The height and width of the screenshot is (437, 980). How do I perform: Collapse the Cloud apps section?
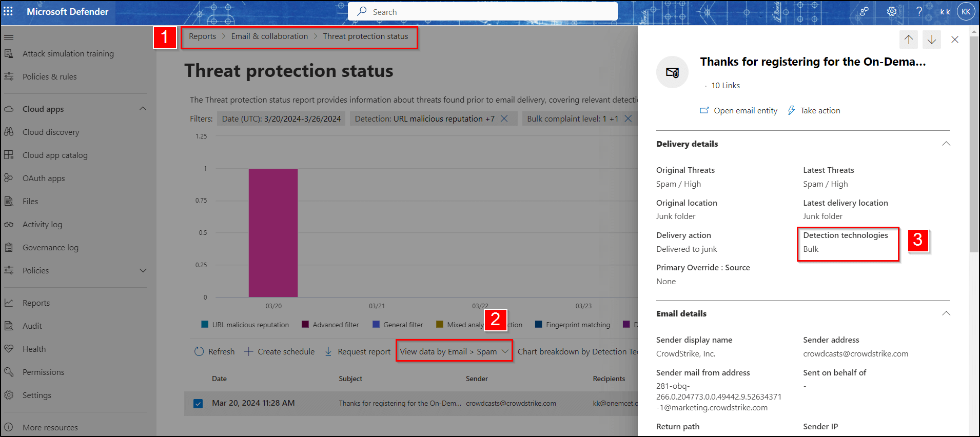[143, 109]
